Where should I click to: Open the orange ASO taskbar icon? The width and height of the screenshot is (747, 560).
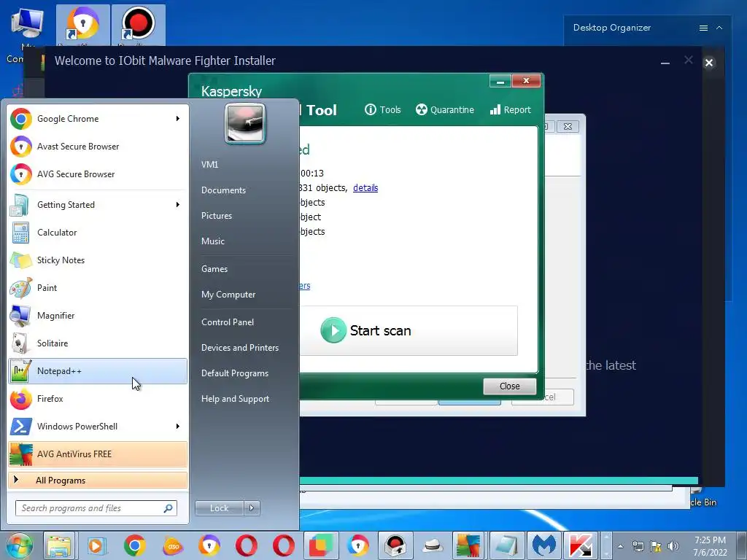[x=173, y=545]
